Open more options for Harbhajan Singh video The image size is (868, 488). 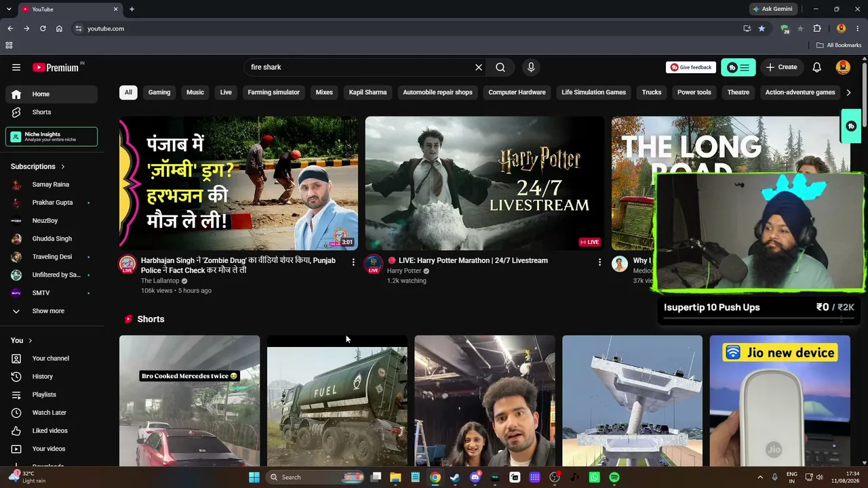point(353,262)
